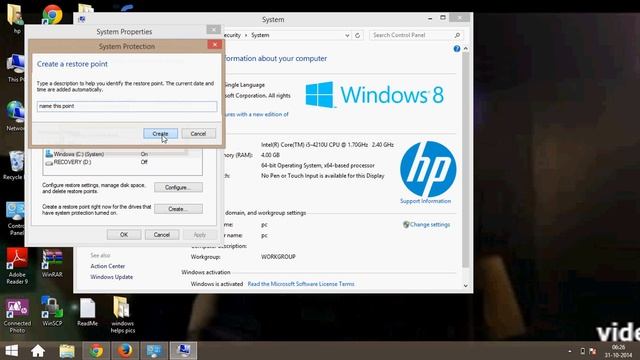Open File Explorer from the taskbar
This screenshot has width=640, height=360.
click(67, 351)
